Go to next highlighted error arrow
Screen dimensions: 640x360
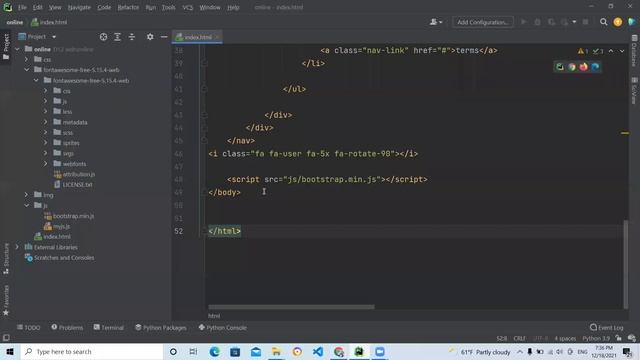coord(622,51)
